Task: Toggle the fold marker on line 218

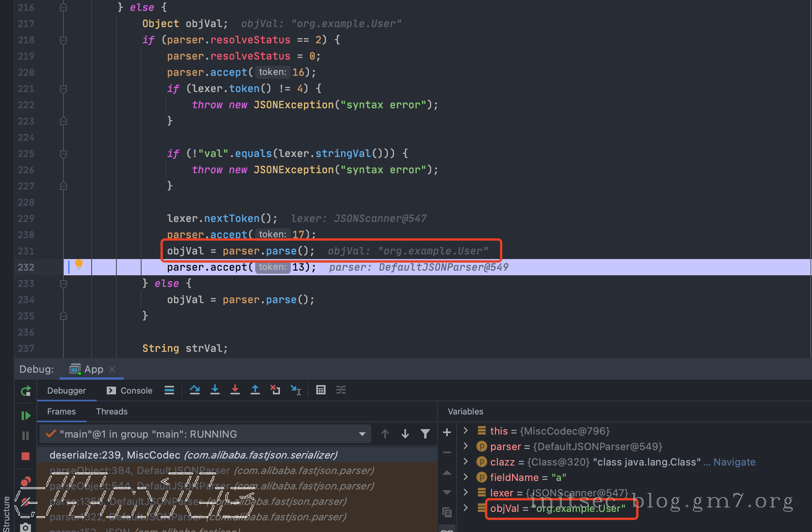Action: click(x=63, y=40)
